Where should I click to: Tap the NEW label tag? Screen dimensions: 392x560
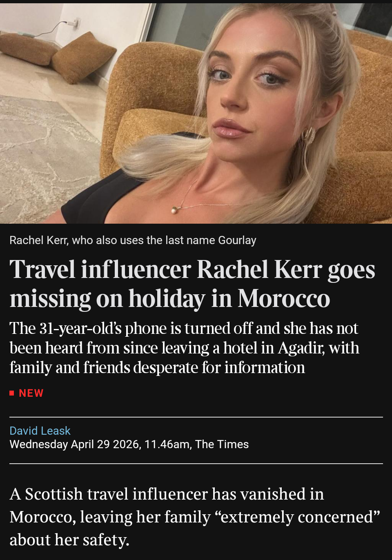[31, 393]
